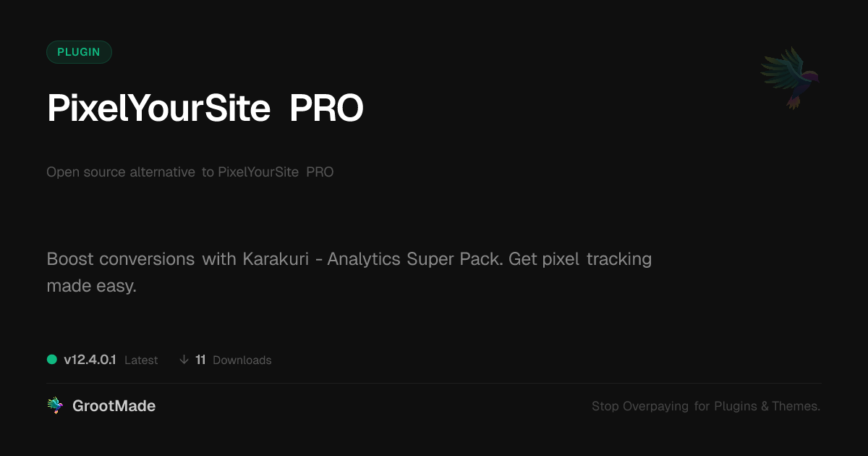Click the Analytics Super Pack phrase

[414, 259]
